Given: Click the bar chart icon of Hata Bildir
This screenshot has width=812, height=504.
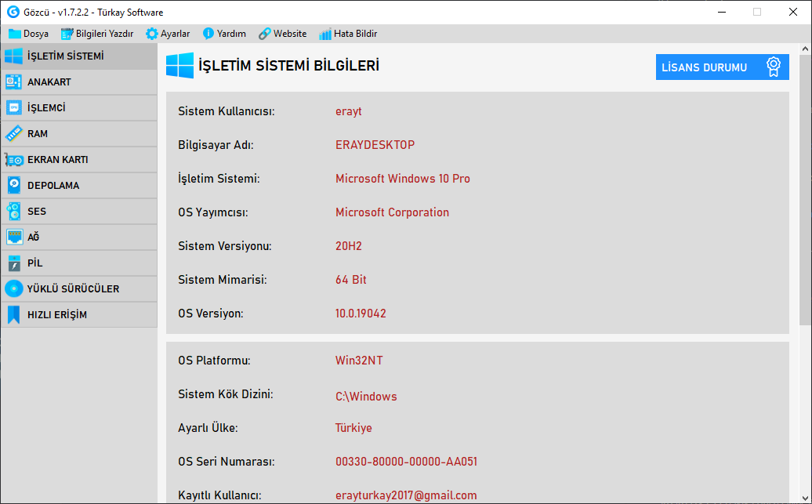Looking at the screenshot, I should click(325, 34).
